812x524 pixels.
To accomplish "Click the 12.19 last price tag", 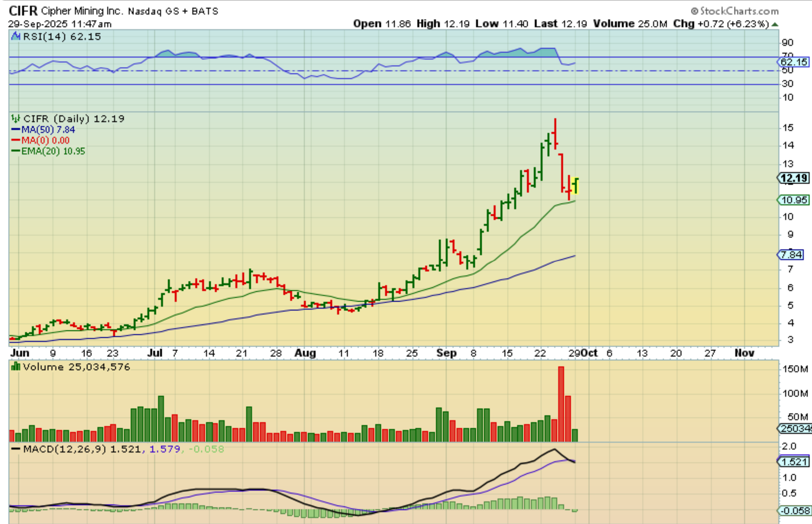I will coord(794,178).
